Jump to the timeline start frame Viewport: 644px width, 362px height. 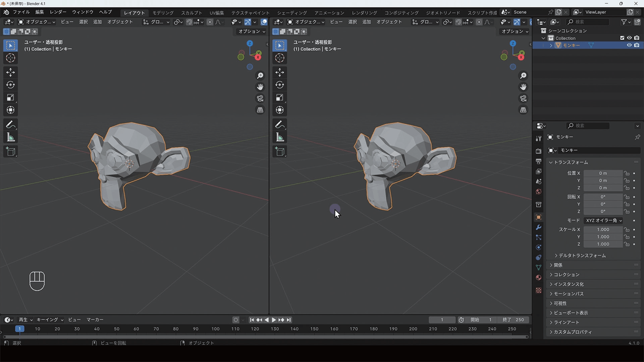point(252,320)
